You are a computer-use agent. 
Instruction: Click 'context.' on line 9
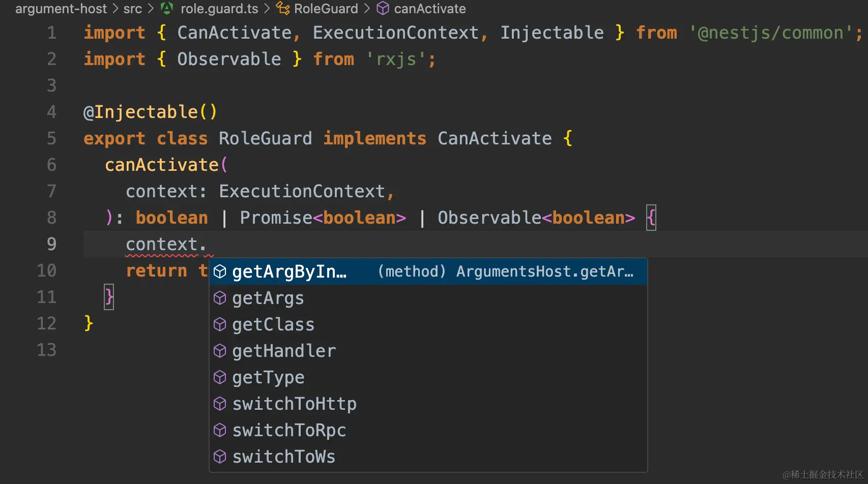166,245
